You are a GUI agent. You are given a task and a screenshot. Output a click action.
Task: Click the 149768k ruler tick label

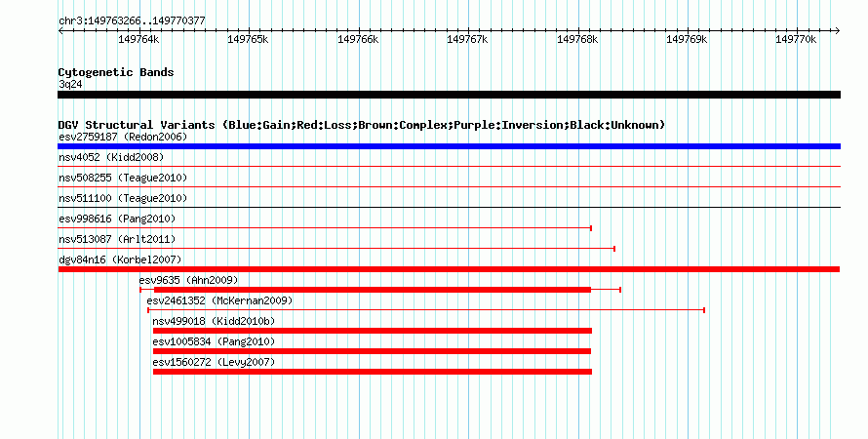point(577,39)
